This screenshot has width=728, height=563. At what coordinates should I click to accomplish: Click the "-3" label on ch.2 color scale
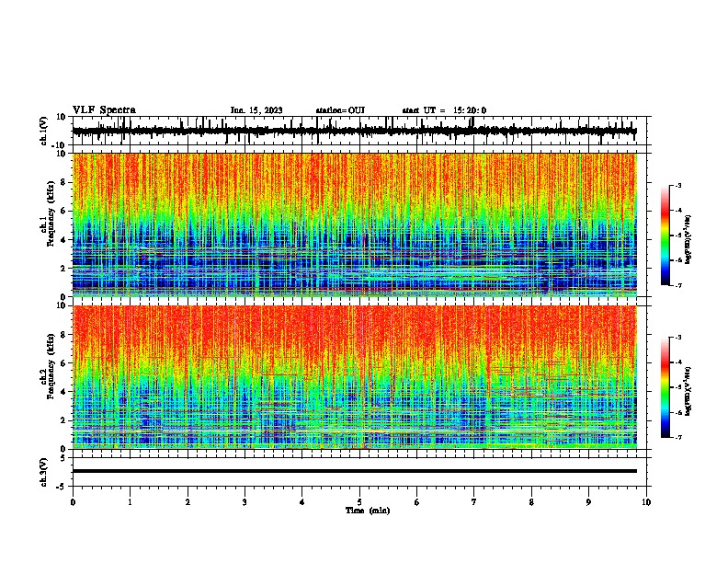click(678, 338)
